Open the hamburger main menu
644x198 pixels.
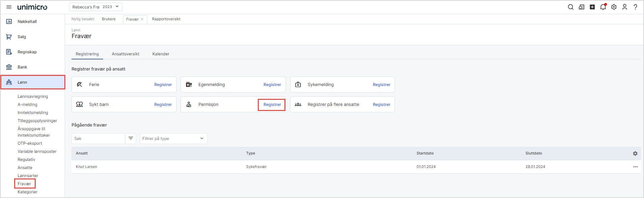pyautogui.click(x=9, y=7)
